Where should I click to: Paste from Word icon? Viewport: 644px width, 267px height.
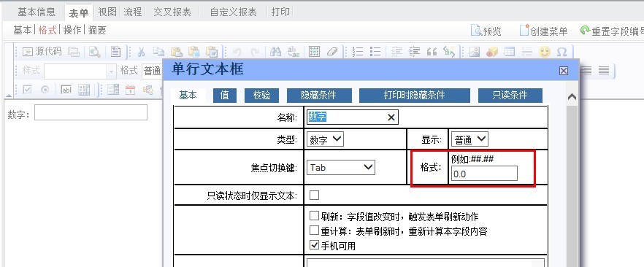tap(212, 52)
